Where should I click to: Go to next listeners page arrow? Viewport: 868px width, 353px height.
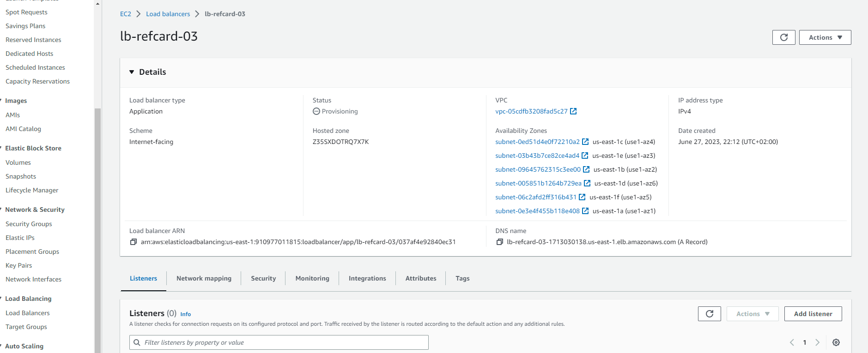coord(817,342)
